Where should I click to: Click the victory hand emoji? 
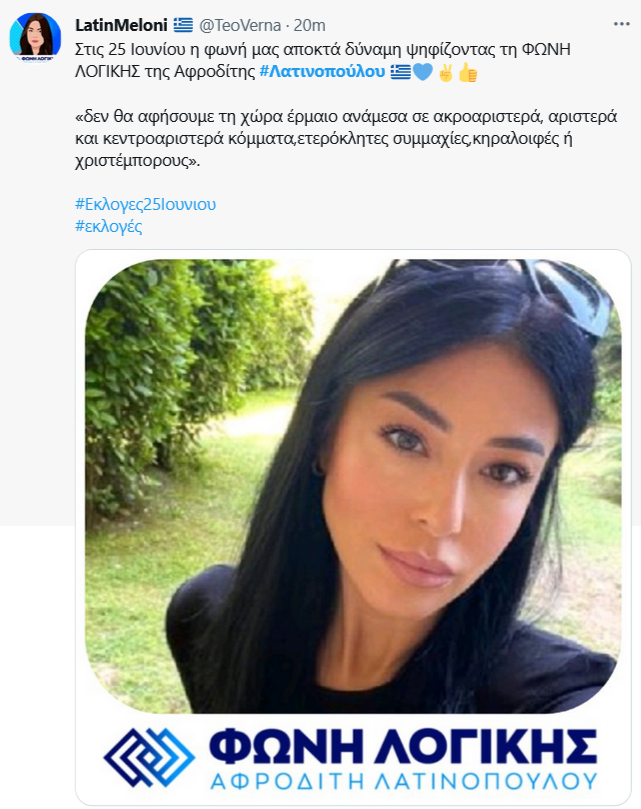(445, 72)
